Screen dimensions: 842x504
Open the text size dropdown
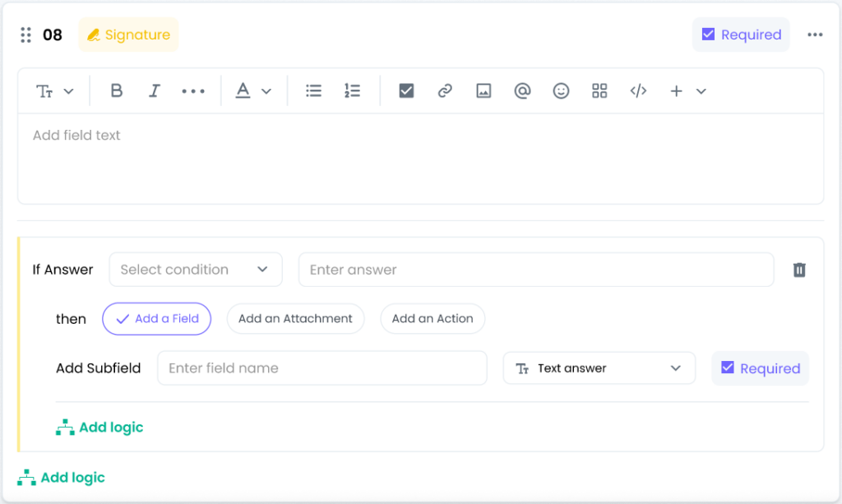[55, 91]
